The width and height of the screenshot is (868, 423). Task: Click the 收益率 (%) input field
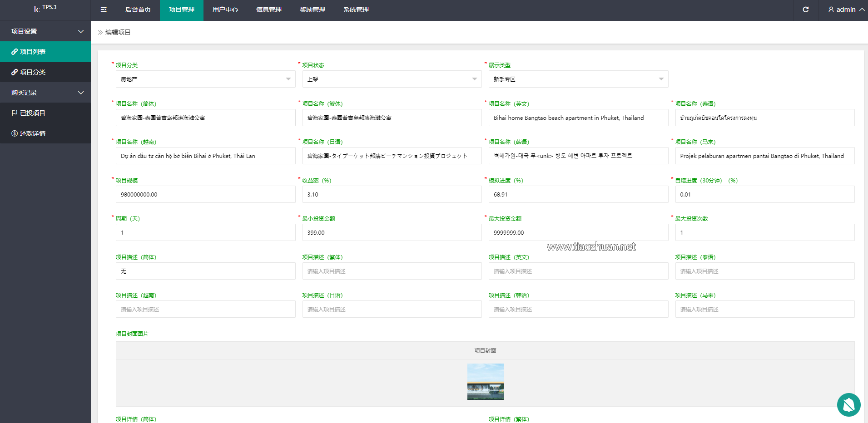[392, 194]
